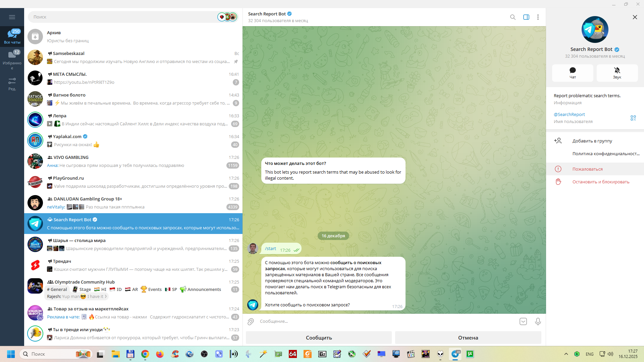Open QR code for @SearchReport username

pos(633,118)
